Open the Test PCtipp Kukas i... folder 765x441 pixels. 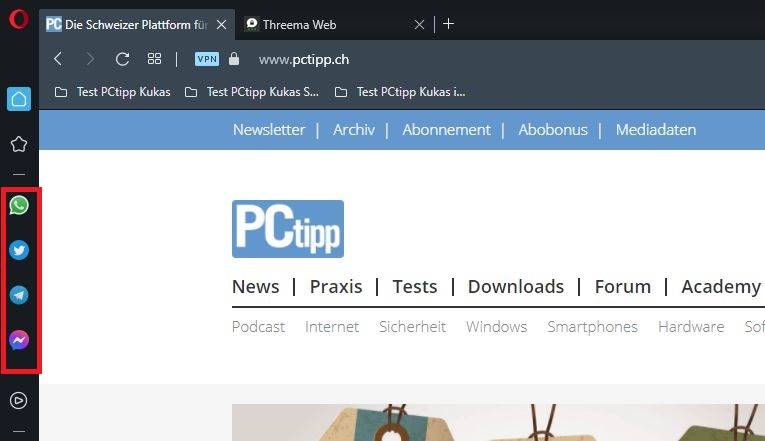(x=400, y=92)
